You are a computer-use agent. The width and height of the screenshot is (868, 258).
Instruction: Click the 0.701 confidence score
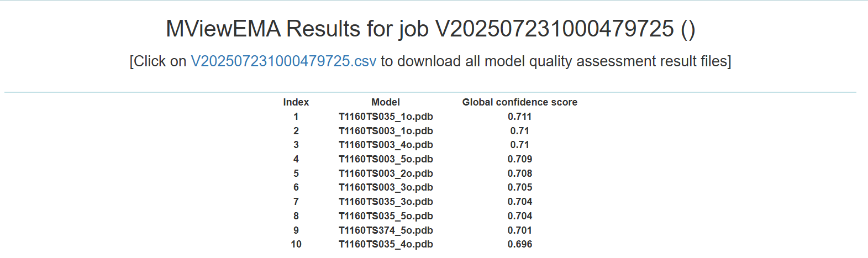(x=519, y=230)
